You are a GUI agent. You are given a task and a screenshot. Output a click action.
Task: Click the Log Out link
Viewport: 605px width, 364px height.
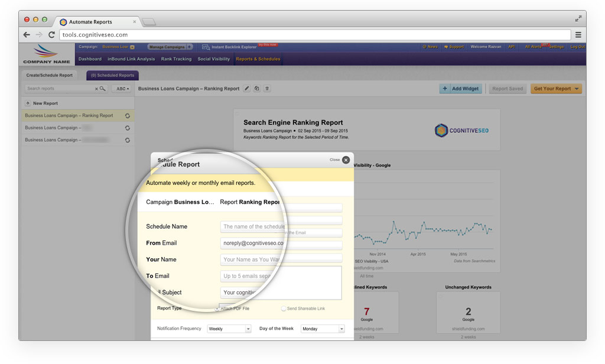click(578, 47)
